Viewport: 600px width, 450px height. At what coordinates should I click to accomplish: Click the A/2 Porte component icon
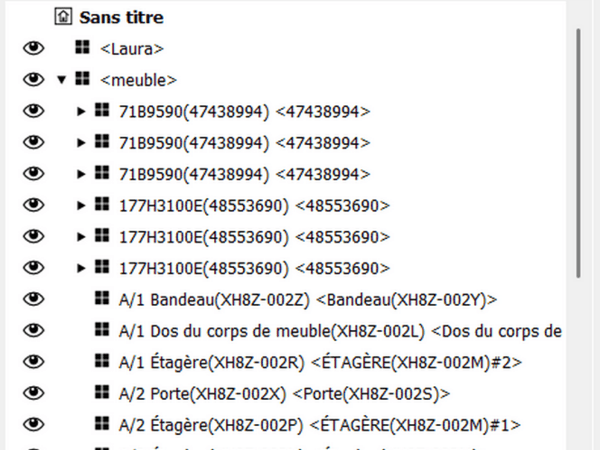(101, 392)
